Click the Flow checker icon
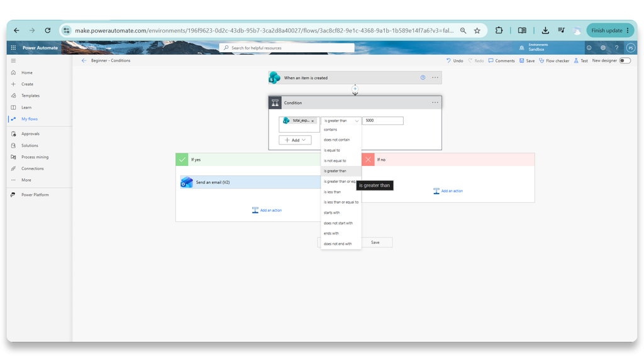 [x=541, y=61]
